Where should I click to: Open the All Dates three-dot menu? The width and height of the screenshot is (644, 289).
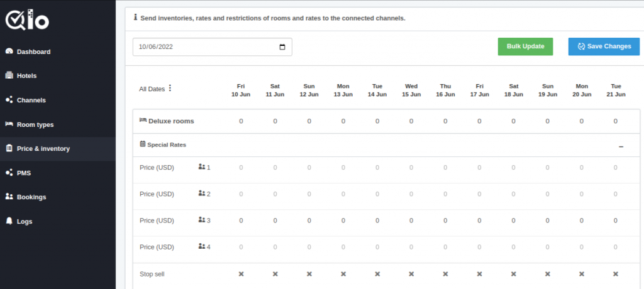tap(170, 88)
